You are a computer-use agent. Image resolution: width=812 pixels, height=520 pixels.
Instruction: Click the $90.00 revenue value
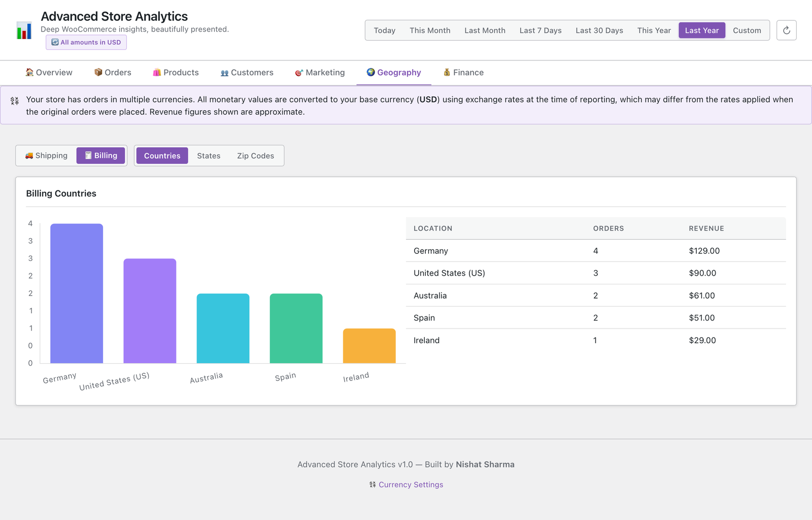pyautogui.click(x=702, y=273)
